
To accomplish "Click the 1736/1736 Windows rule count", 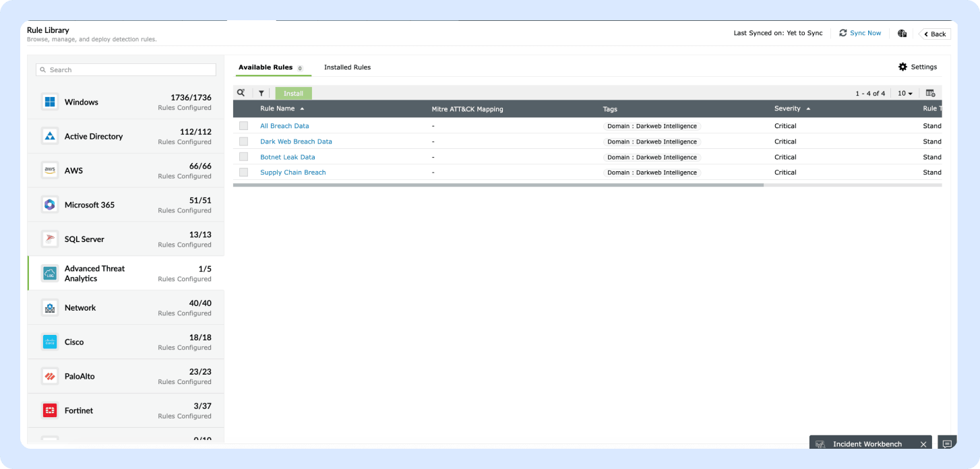I will (191, 98).
